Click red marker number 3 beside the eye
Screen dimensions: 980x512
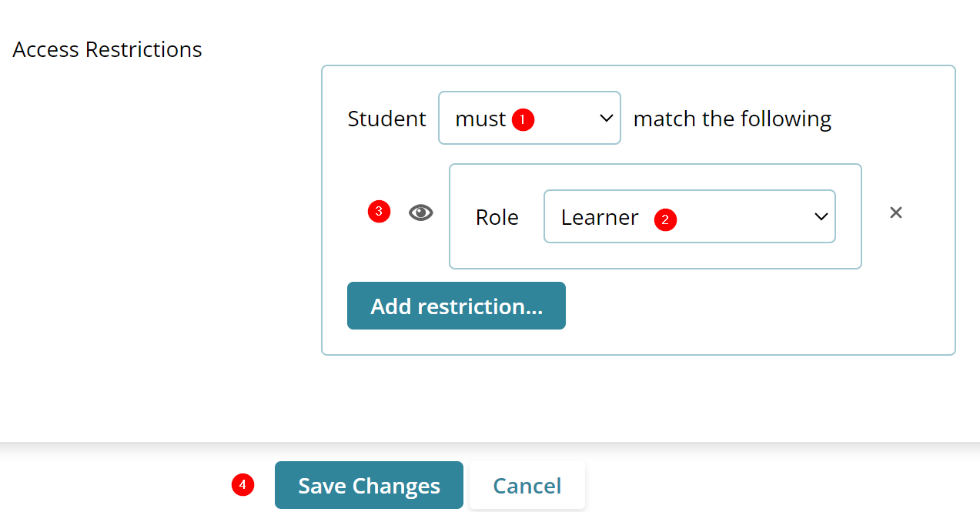(379, 212)
